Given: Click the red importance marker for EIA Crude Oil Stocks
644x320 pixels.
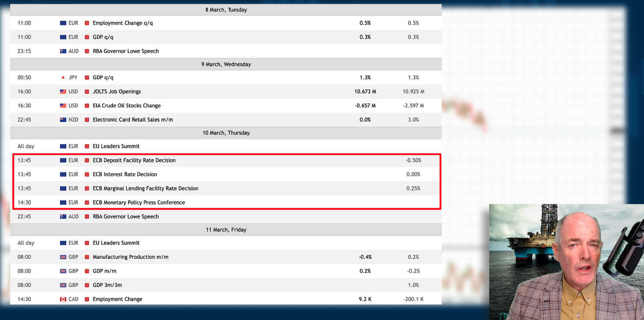Looking at the screenshot, I should point(87,106).
